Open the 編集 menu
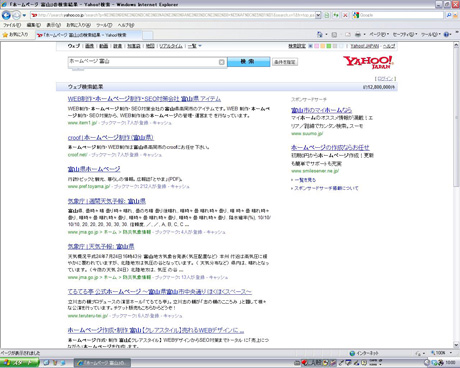The width and height of the screenshot is (460, 368). point(33,25)
